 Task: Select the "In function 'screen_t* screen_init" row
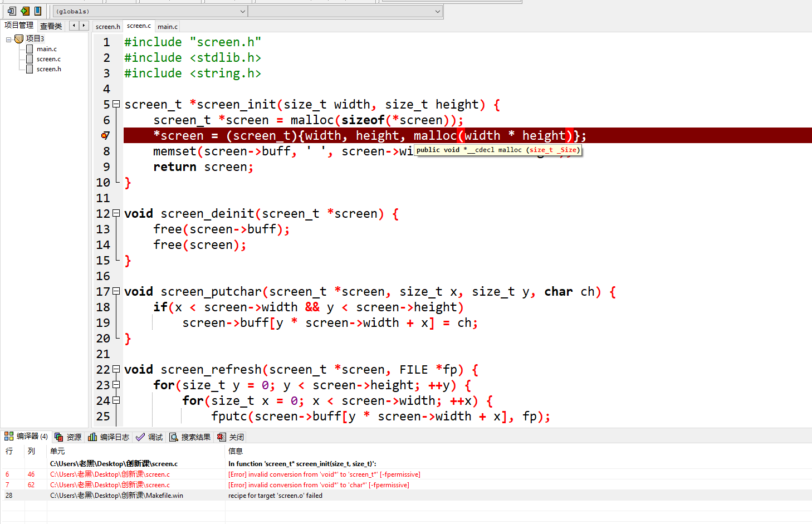point(406,464)
